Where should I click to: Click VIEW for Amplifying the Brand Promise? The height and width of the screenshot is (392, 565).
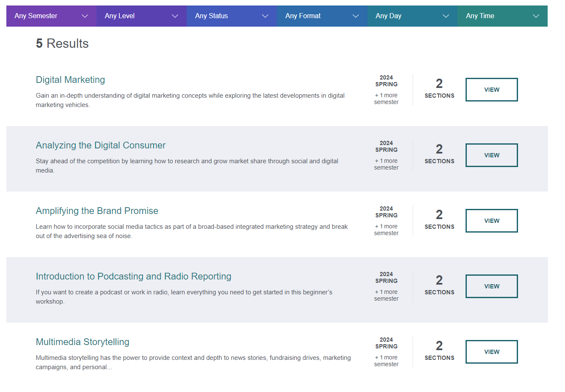(x=491, y=220)
